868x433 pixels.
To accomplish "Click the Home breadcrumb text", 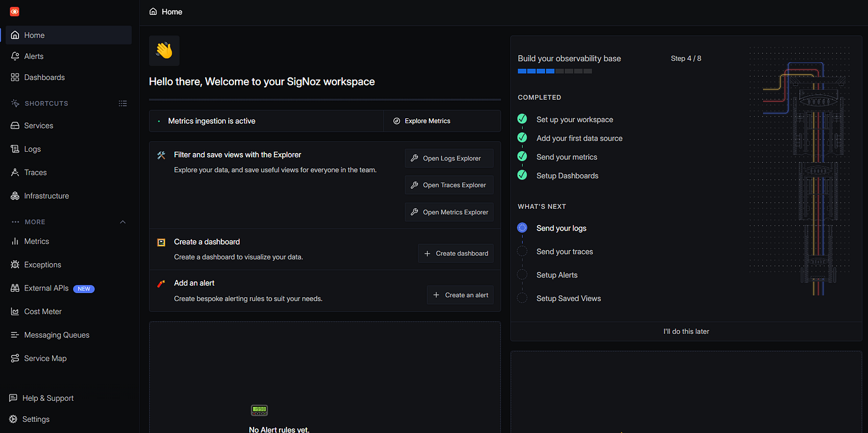I will tap(172, 12).
